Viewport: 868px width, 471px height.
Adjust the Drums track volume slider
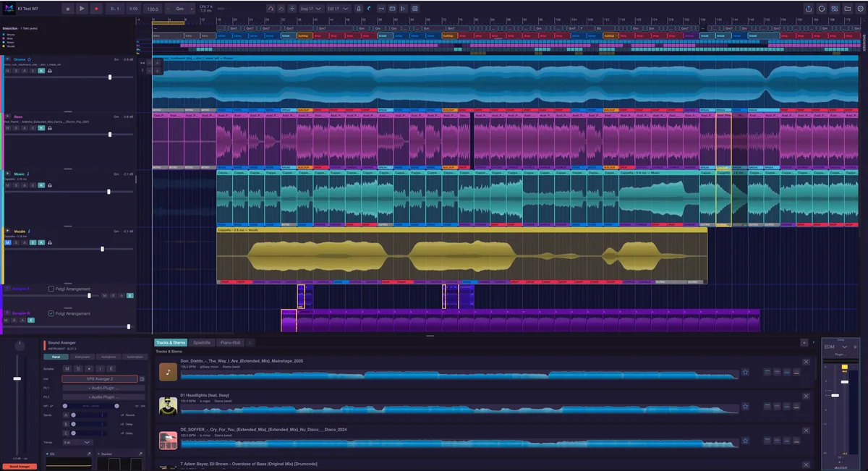[x=110, y=77]
